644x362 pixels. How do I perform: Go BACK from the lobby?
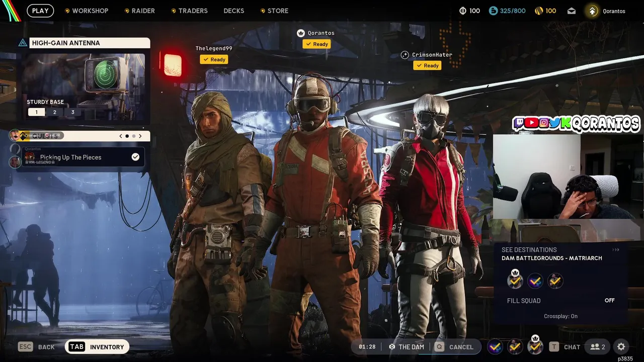[x=46, y=347]
